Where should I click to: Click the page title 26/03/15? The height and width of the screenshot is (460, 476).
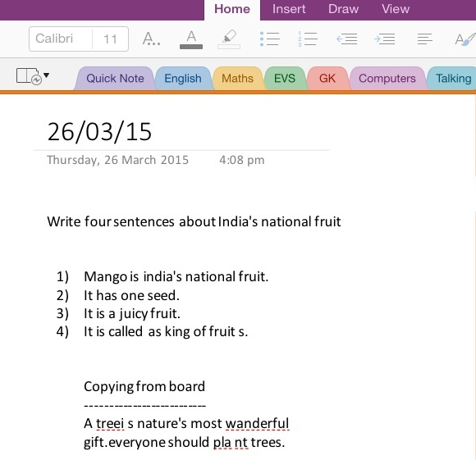[x=99, y=131]
